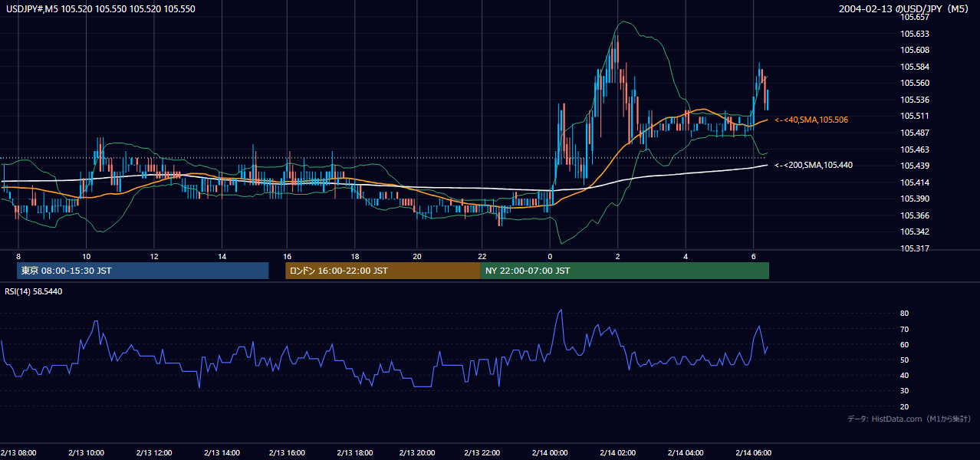The width and height of the screenshot is (980, 460).
Task: Click hour label 8 under the price chart
Action: coord(18,256)
